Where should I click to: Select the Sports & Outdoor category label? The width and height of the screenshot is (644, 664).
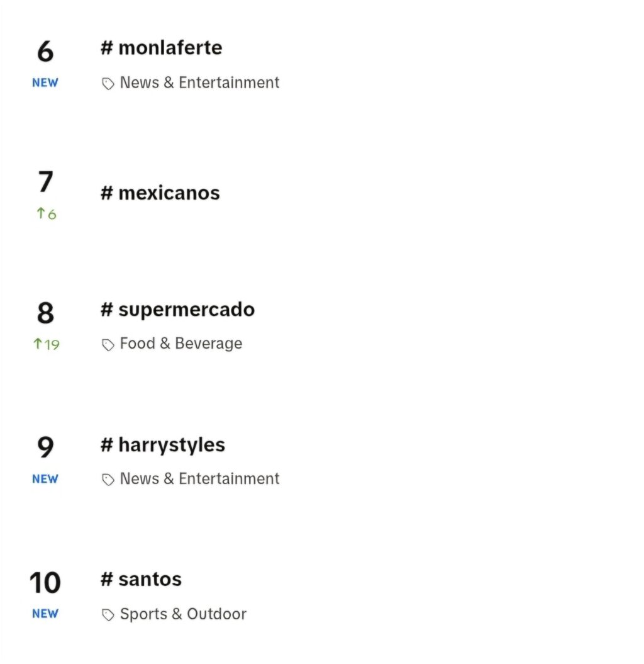(x=183, y=614)
